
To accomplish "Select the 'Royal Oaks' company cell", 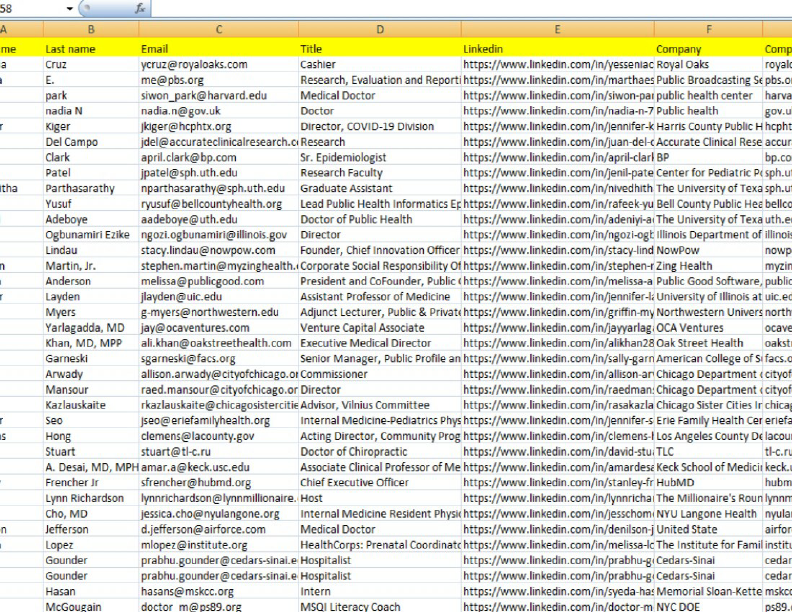I will click(x=709, y=65).
